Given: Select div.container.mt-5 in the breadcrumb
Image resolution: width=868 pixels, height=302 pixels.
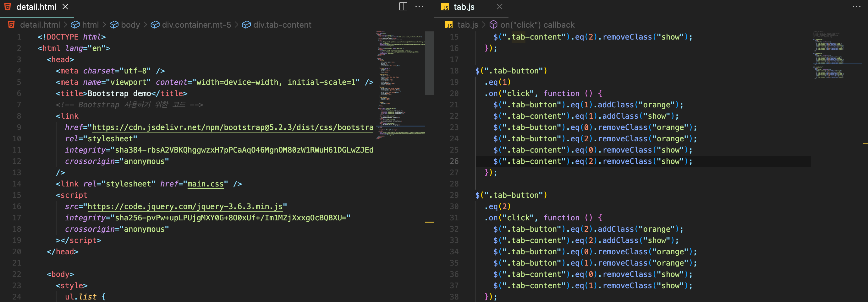Looking at the screenshot, I should (196, 25).
